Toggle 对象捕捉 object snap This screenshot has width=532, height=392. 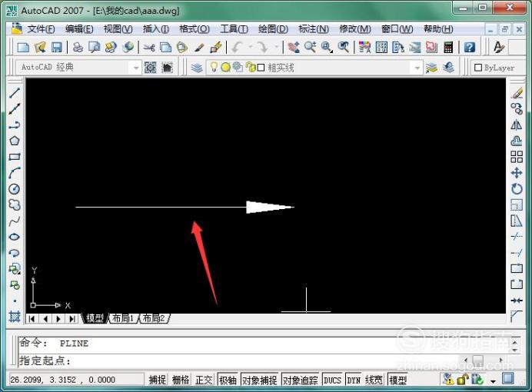pyautogui.click(x=260, y=380)
